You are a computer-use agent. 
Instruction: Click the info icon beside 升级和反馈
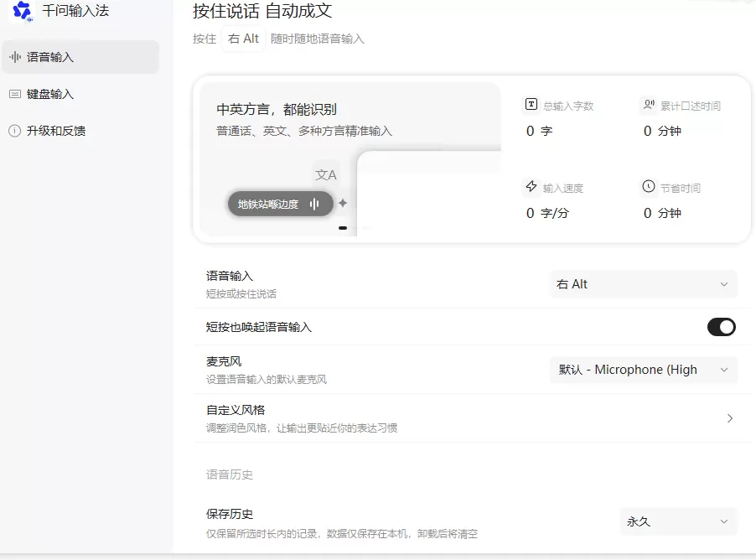[x=15, y=131]
